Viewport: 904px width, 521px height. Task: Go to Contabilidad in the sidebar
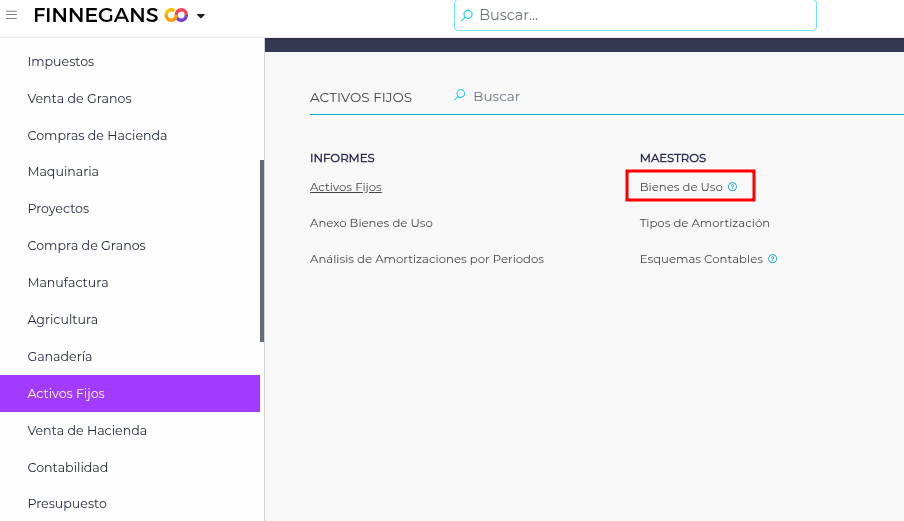pos(68,468)
